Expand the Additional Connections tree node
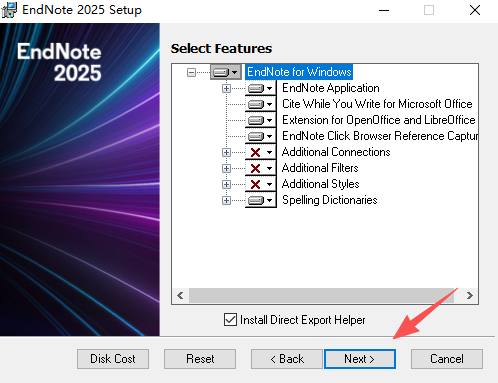 (x=226, y=152)
